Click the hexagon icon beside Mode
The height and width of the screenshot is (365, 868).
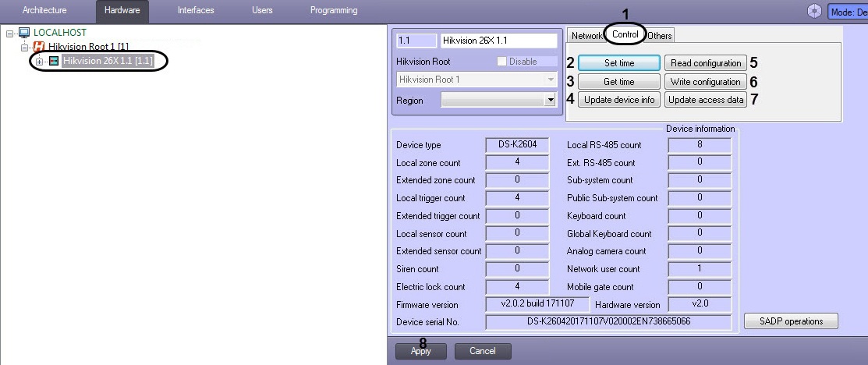coord(815,11)
